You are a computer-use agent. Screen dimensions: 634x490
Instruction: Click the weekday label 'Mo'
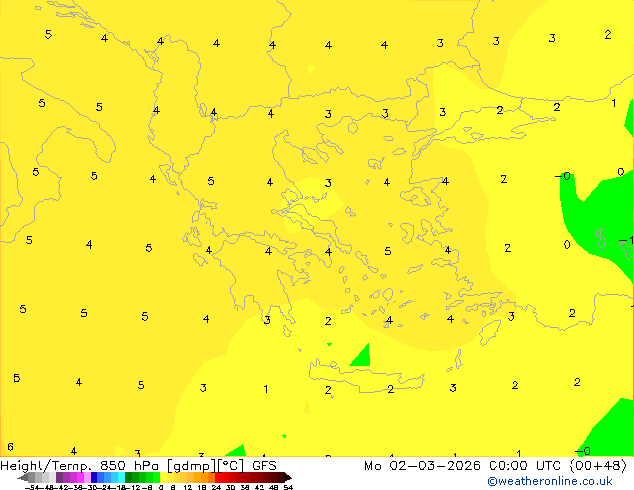pyautogui.click(x=372, y=466)
